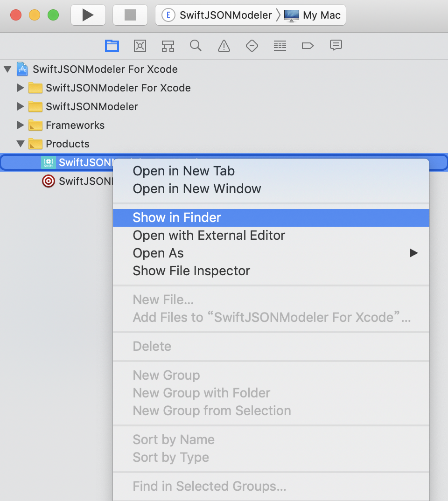448x501 pixels.
Task: Select the SwiftJSONModeler folder row
Action: 224,106
